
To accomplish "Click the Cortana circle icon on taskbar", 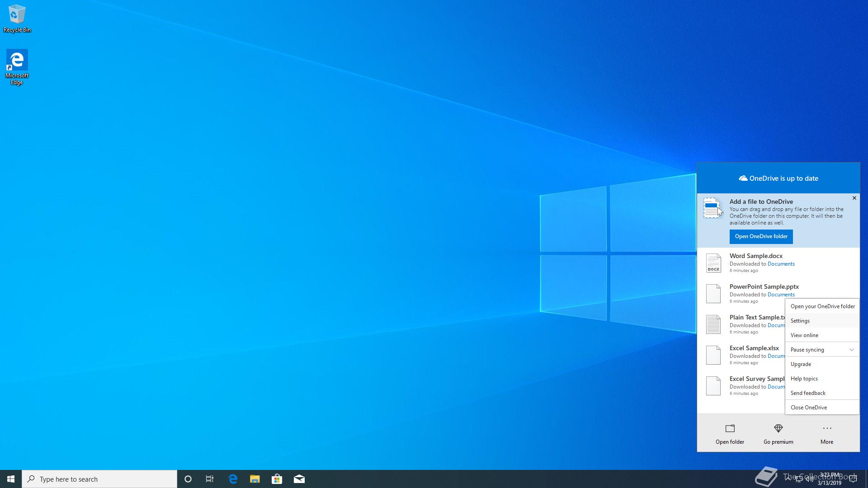I will click(x=188, y=479).
